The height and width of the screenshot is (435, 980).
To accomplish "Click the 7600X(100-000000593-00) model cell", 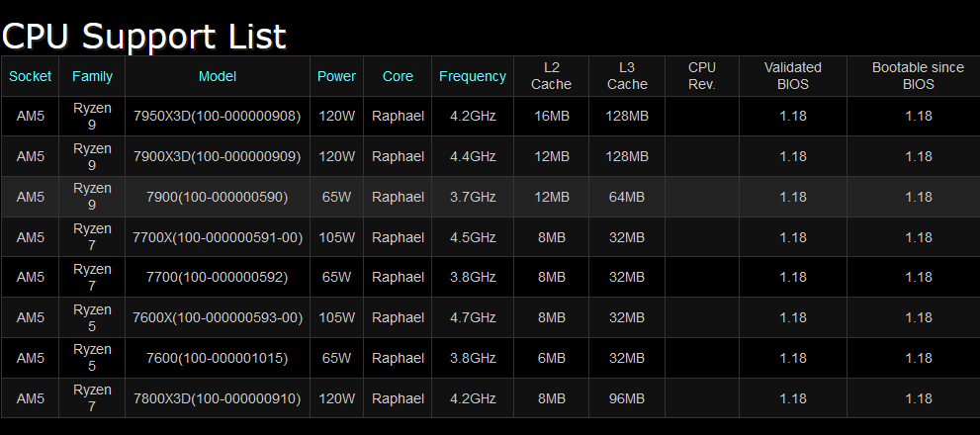I will (x=218, y=317).
